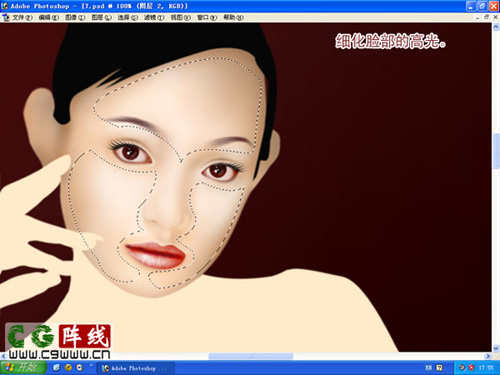Click the second quick launch icon
This screenshot has width=500, height=375.
(x=68, y=367)
